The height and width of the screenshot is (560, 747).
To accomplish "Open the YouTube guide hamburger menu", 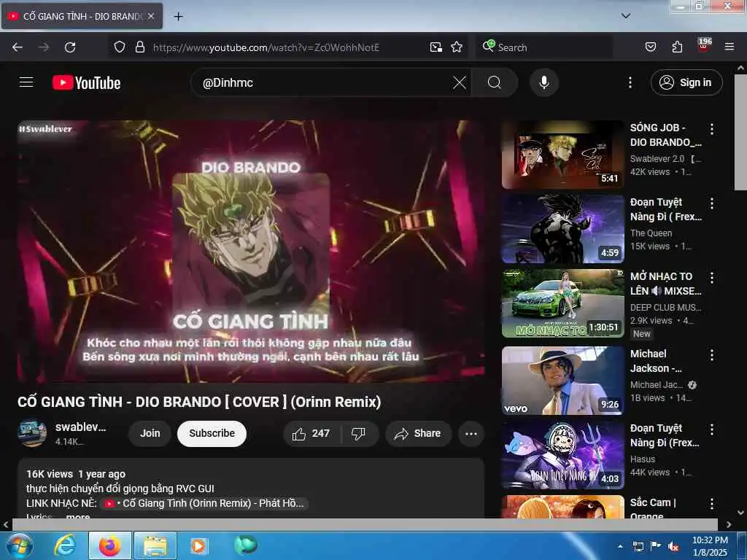I will click(26, 82).
